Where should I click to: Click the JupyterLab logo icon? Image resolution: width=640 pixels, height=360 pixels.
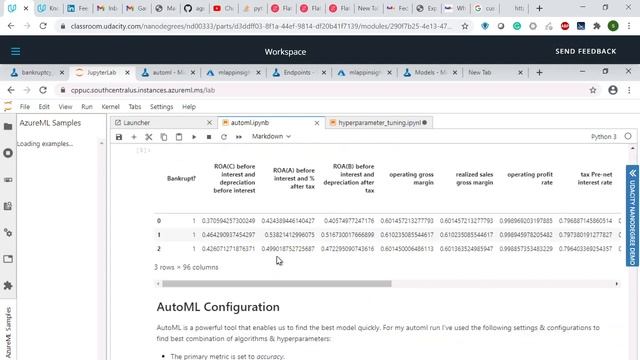[8, 107]
